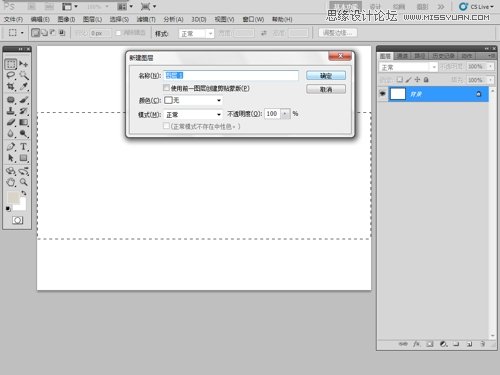Click the layer styles fx icon
This screenshot has width=500, height=375.
(x=416, y=344)
